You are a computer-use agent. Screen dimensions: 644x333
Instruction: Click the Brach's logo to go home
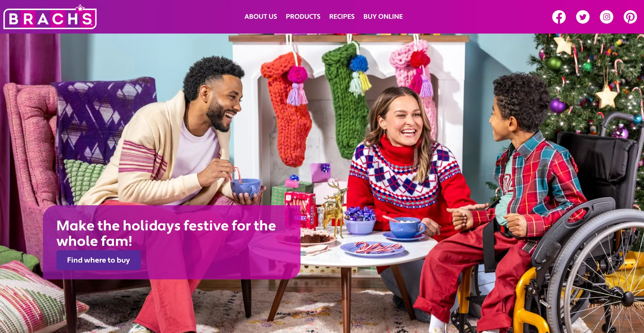pos(50,17)
